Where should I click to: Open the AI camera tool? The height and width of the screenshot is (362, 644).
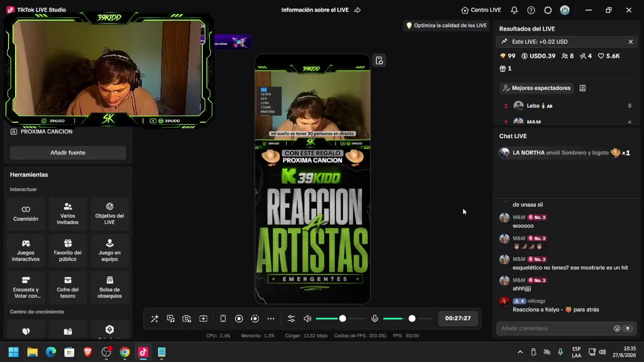pos(187,319)
